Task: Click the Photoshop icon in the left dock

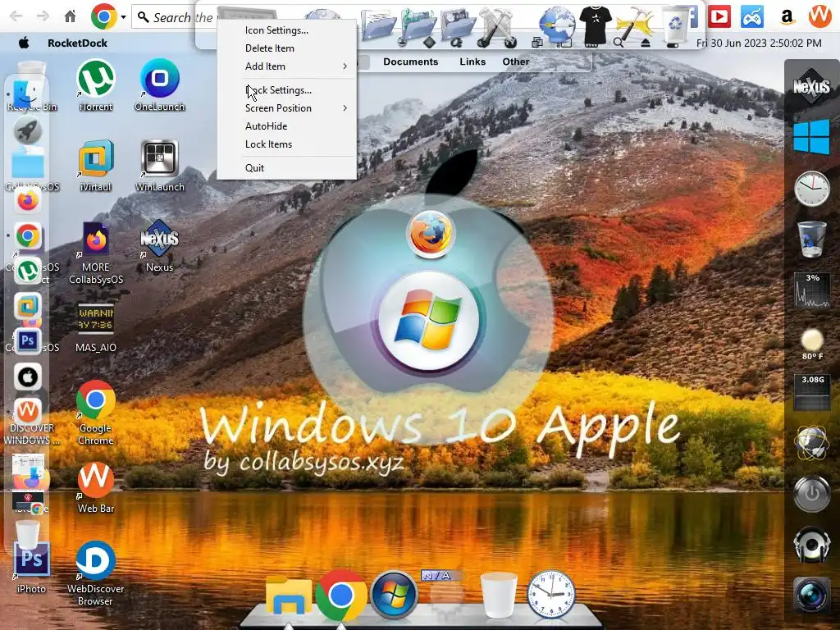Action: [x=28, y=340]
